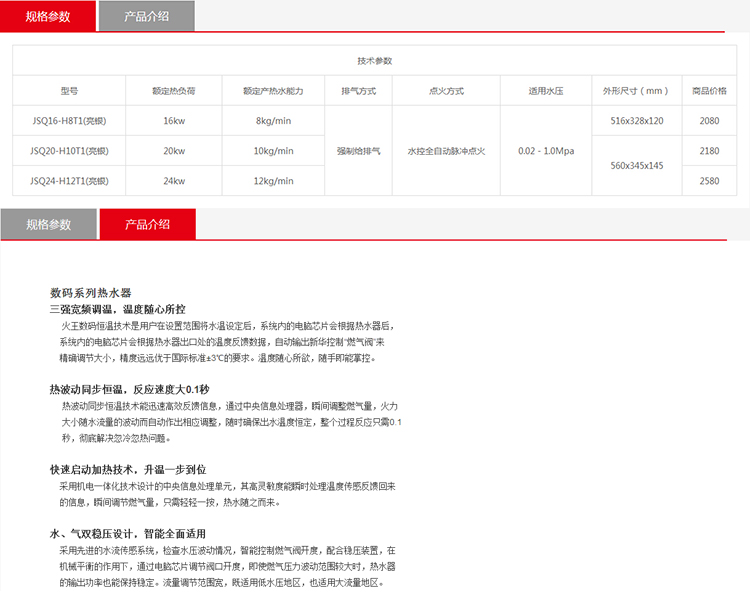Click the red 规格参数 tab at top
This screenshot has height=595, width=750.
48,16
